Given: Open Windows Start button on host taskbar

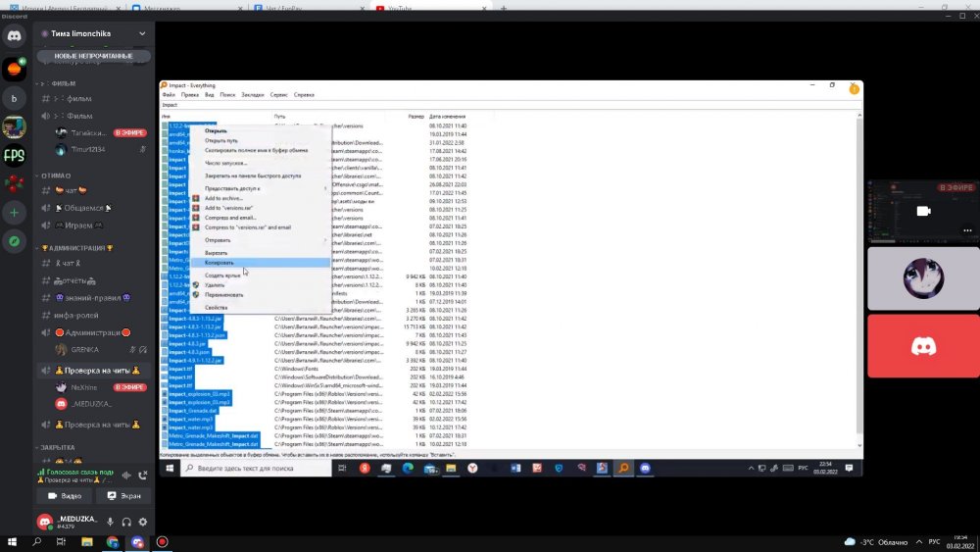Looking at the screenshot, I should tap(12, 542).
